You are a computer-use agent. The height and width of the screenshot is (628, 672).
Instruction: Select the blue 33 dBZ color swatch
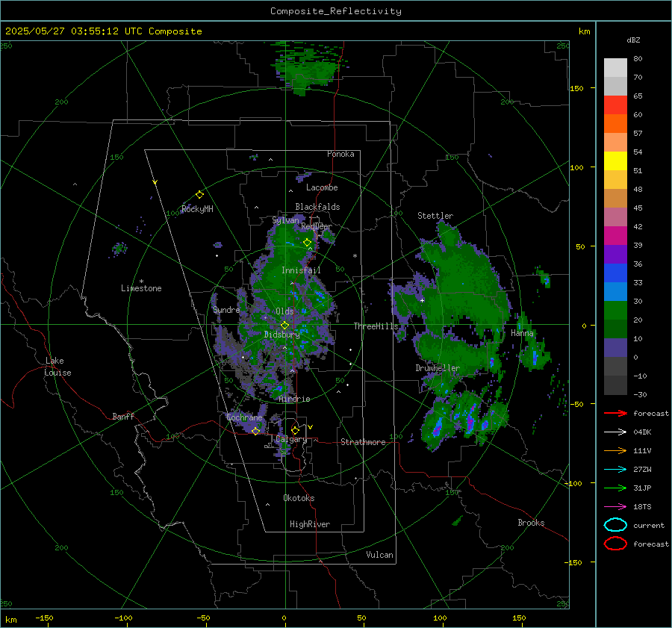(615, 273)
